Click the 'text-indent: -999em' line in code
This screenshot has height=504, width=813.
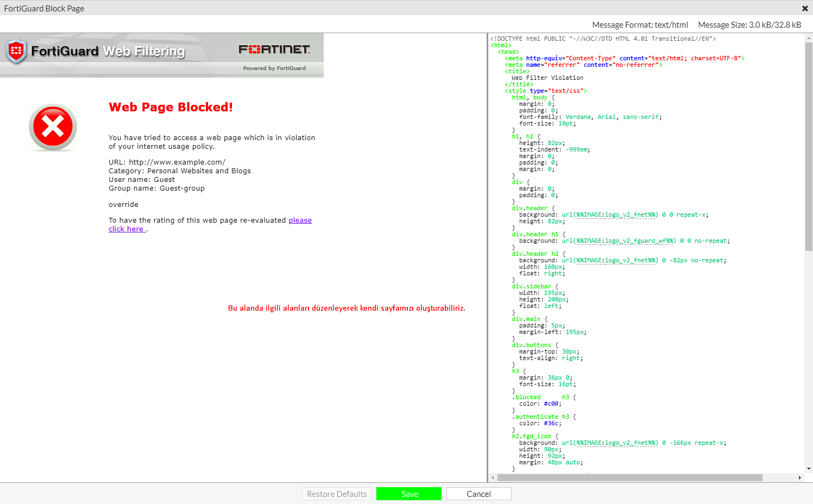554,149
